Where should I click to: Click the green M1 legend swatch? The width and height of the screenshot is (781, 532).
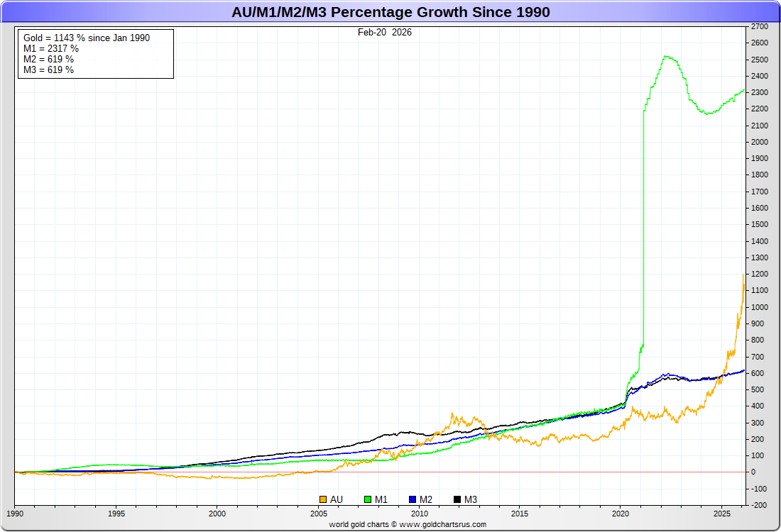[x=368, y=499]
